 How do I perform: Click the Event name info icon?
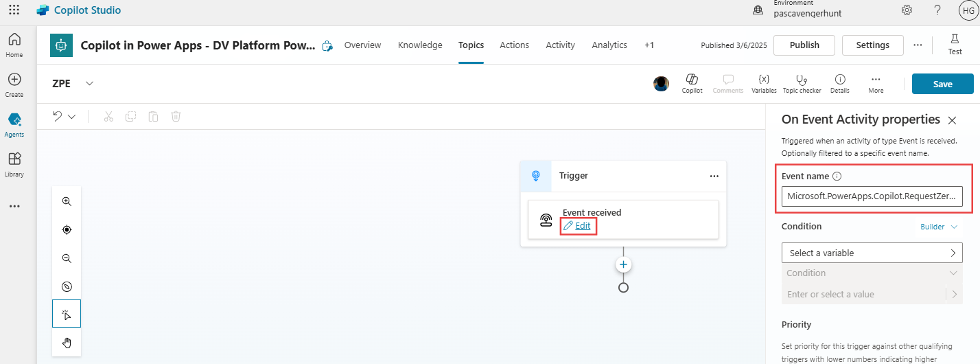[837, 177]
